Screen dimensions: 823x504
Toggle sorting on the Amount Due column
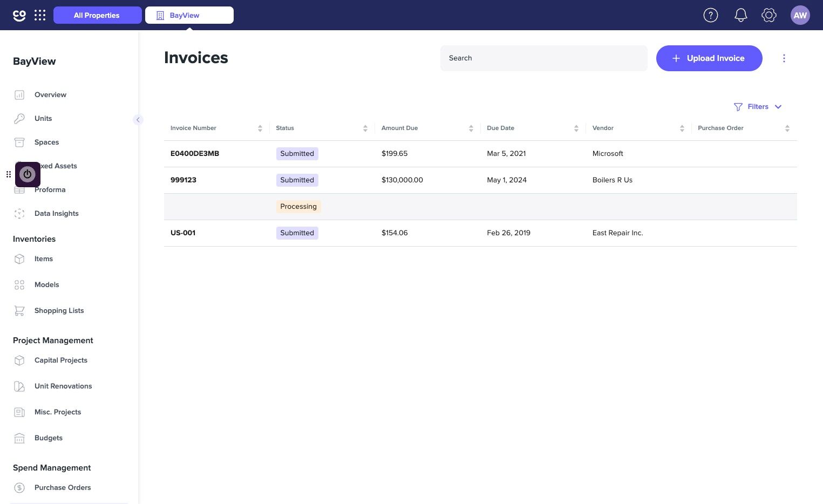pos(471,128)
